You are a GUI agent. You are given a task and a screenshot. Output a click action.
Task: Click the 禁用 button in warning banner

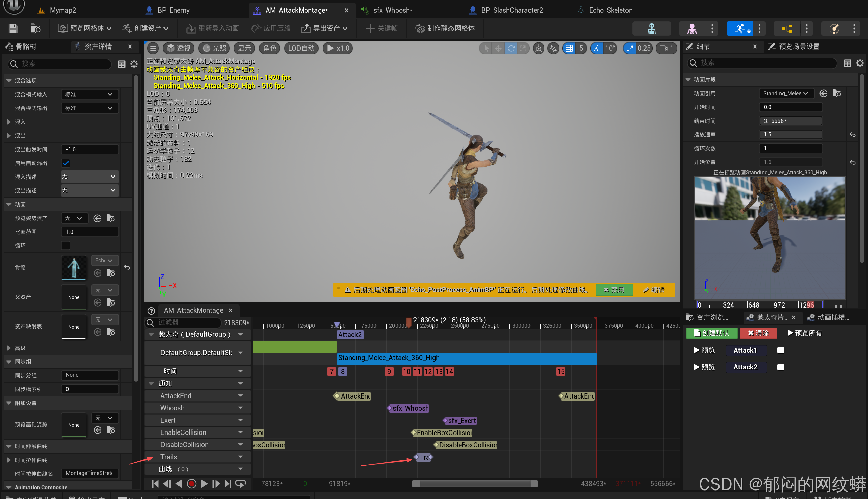coord(614,290)
